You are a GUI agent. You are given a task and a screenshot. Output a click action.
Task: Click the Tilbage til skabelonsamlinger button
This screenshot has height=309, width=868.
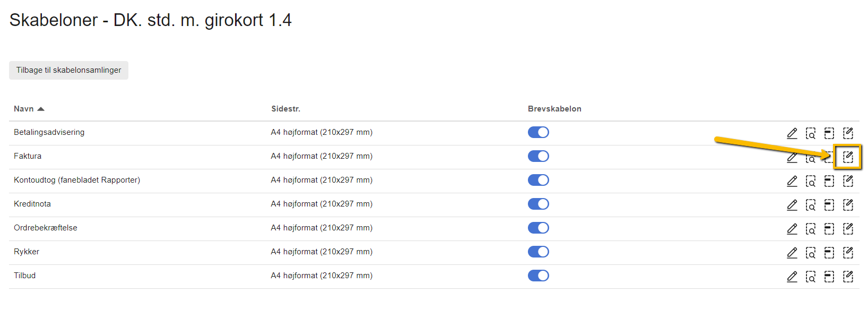(x=68, y=70)
